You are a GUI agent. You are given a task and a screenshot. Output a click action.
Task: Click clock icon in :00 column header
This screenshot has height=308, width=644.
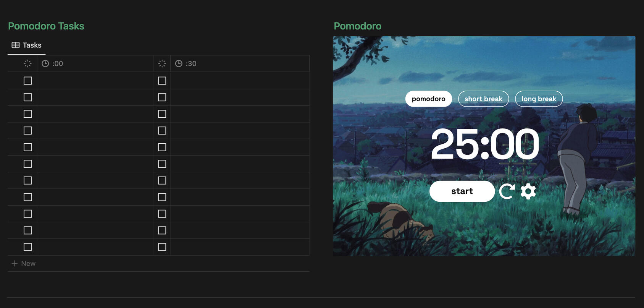[45, 63]
